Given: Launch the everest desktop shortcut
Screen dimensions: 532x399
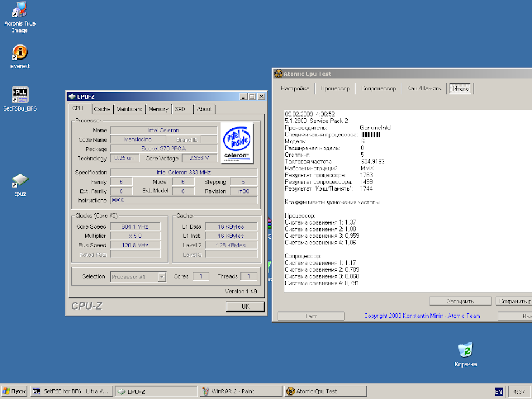Looking at the screenshot, I should click(20, 57).
